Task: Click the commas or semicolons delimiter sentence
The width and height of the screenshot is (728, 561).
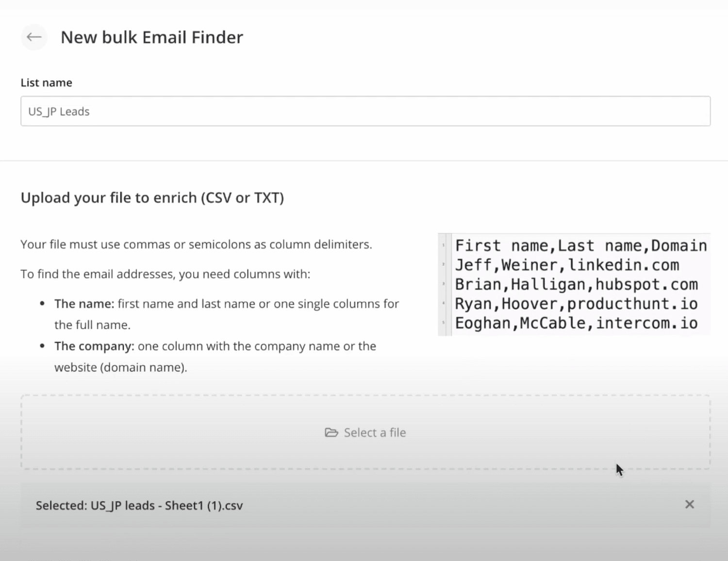Action: (196, 244)
